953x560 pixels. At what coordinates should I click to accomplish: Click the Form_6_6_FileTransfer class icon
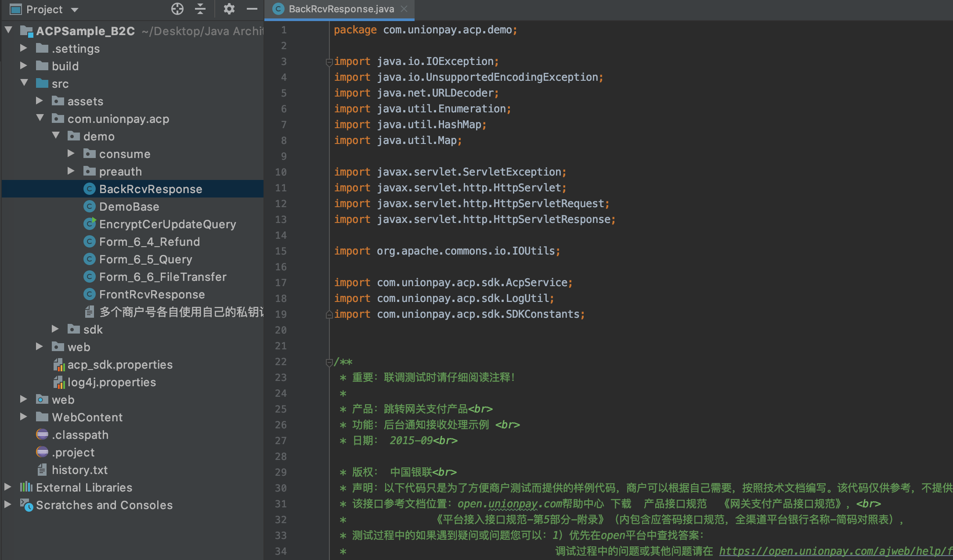tap(90, 276)
